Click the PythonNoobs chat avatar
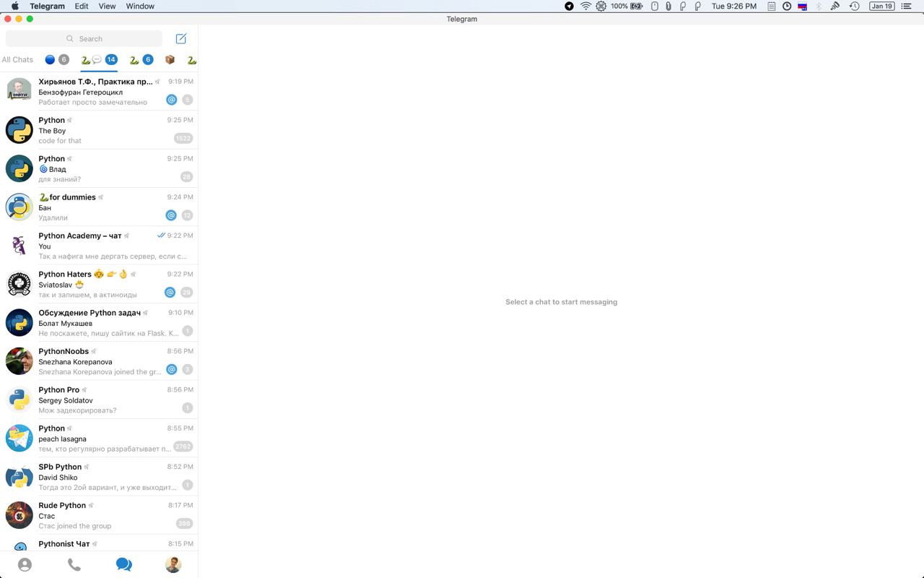The width and height of the screenshot is (924, 578). [19, 361]
